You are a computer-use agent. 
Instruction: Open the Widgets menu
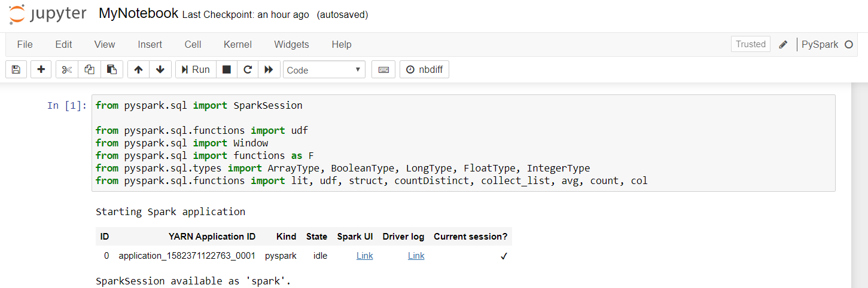291,44
